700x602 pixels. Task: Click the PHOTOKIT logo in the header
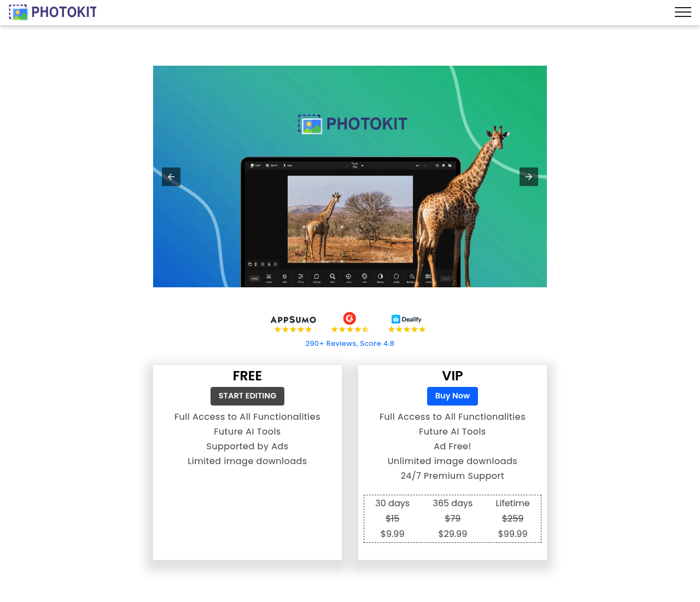click(52, 12)
